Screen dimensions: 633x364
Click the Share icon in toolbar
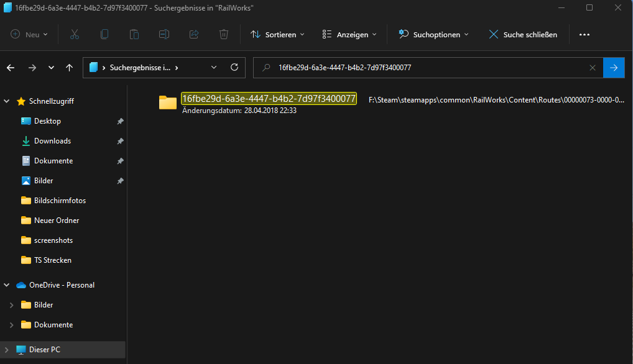coord(194,34)
